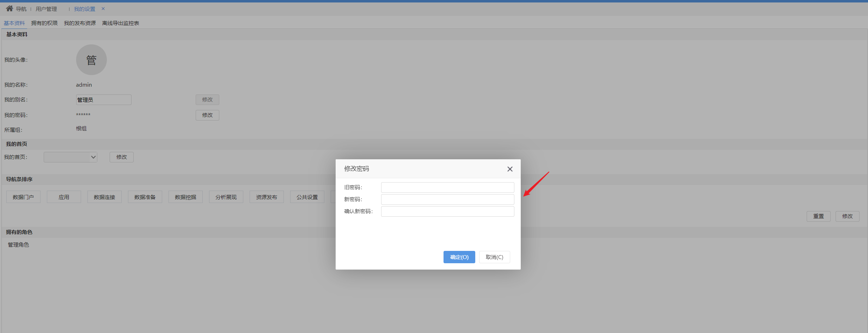Click 修改 next to 我的密码
The width and height of the screenshot is (868, 333).
(207, 115)
